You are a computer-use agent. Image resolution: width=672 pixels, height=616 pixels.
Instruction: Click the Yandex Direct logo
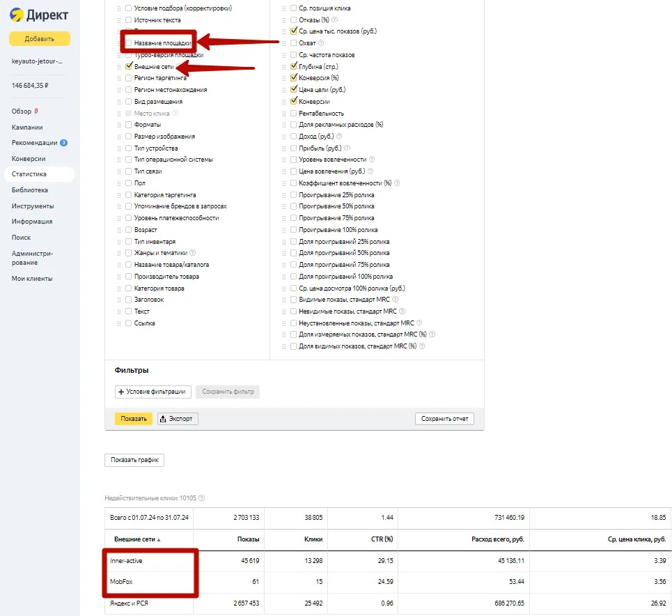(39, 15)
